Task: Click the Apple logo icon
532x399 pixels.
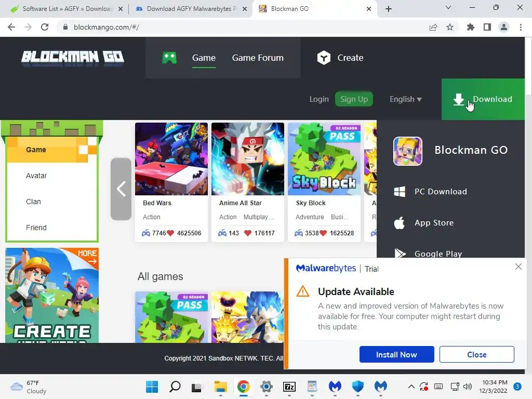Action: pyautogui.click(x=400, y=222)
